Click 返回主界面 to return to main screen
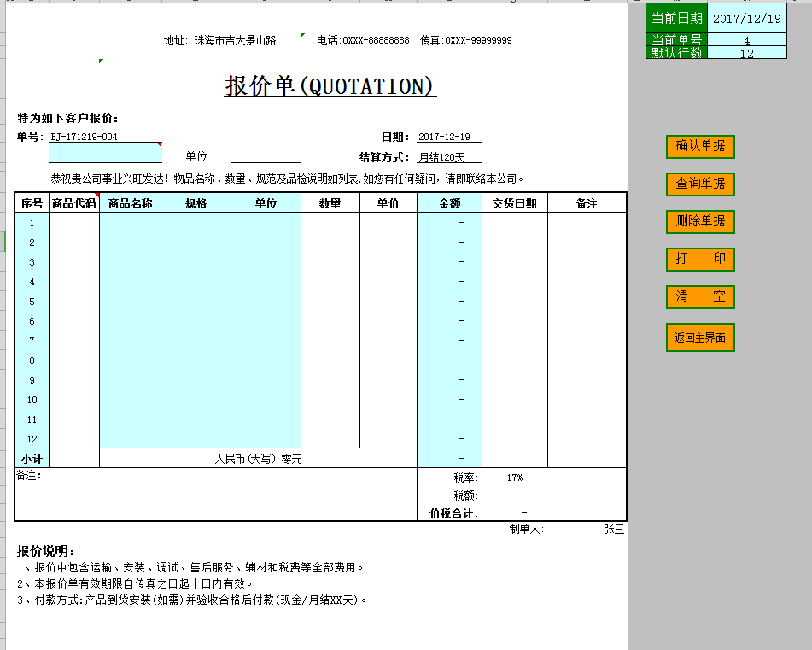 tap(699, 337)
